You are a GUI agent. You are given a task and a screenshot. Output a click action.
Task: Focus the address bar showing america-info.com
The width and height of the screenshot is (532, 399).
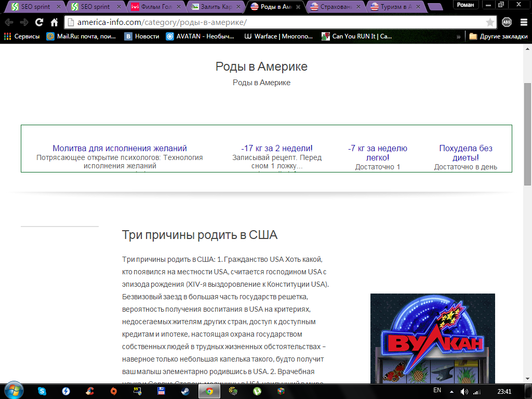280,22
